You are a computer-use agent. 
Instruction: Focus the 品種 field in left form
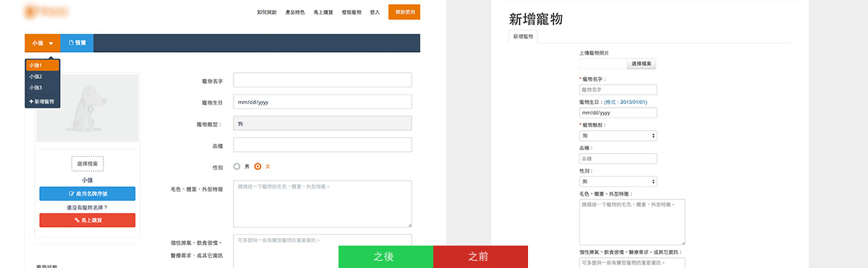click(323, 145)
